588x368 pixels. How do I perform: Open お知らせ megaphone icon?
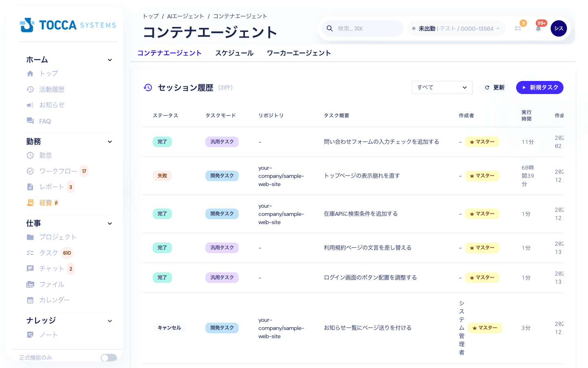30,105
